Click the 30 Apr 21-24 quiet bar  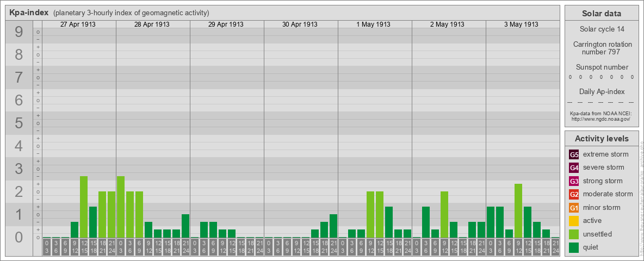(333, 226)
